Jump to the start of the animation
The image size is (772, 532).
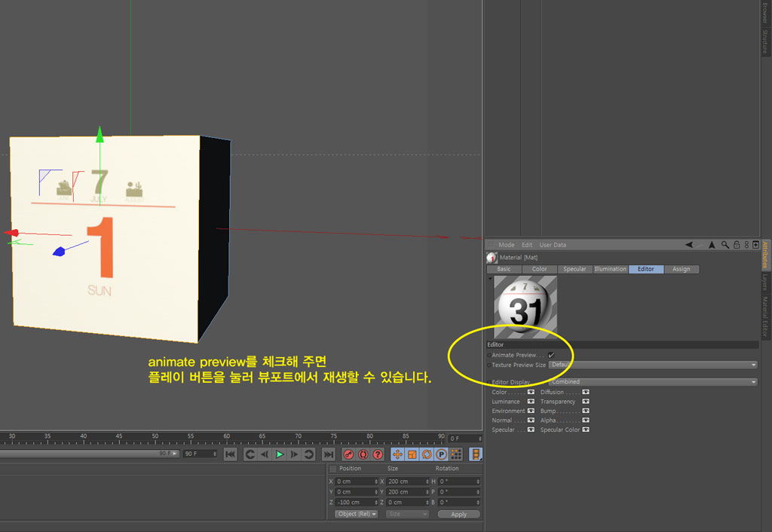point(231,454)
